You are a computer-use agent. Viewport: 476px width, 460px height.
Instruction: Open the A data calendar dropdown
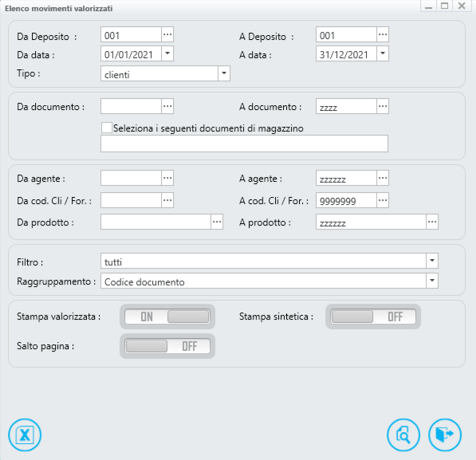tap(383, 53)
